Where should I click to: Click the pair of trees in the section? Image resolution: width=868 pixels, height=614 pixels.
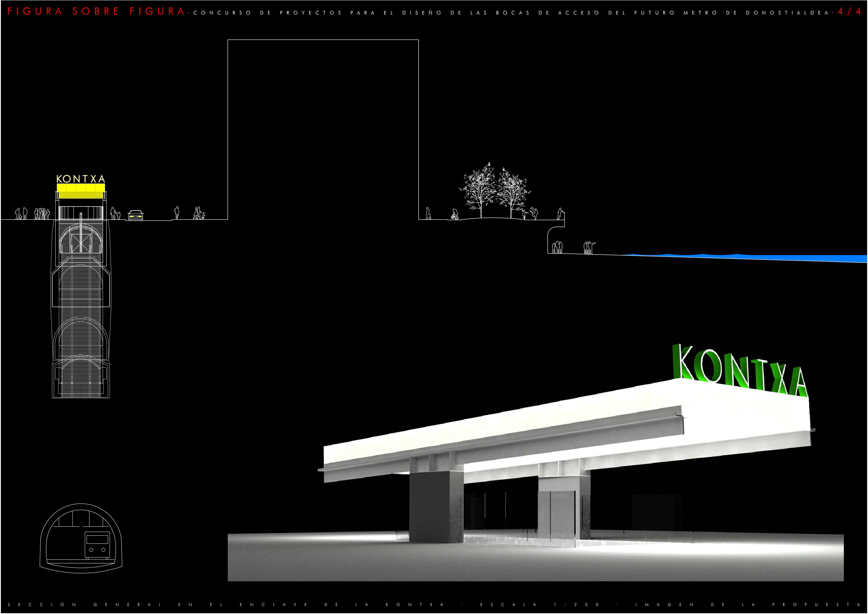(495, 190)
